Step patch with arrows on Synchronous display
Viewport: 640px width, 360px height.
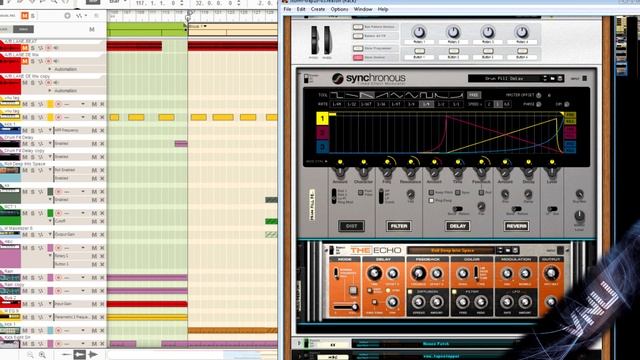point(545,78)
